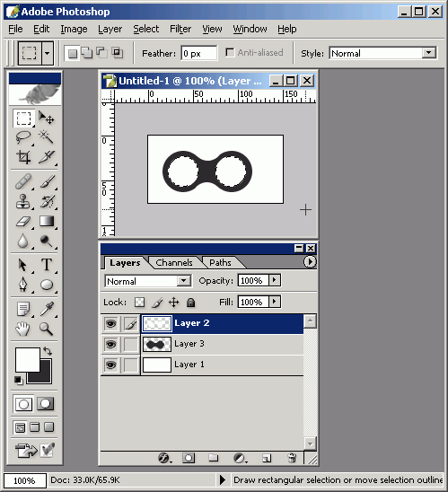This screenshot has width=448, height=492.
Task: Click the foreground color swatch
Action: coord(28,359)
